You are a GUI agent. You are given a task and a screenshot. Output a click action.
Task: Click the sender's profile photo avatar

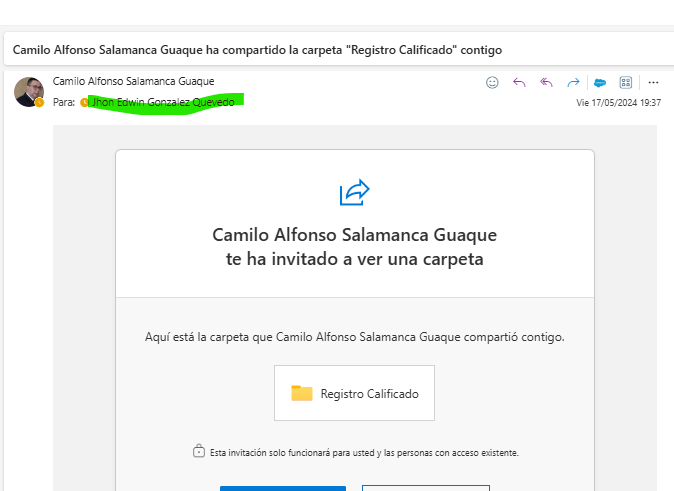pyautogui.click(x=28, y=91)
